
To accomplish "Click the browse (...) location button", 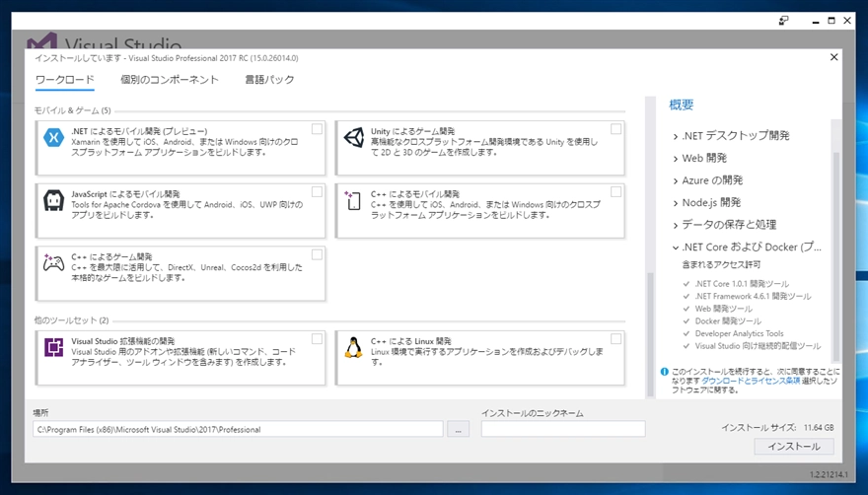I will [x=458, y=429].
